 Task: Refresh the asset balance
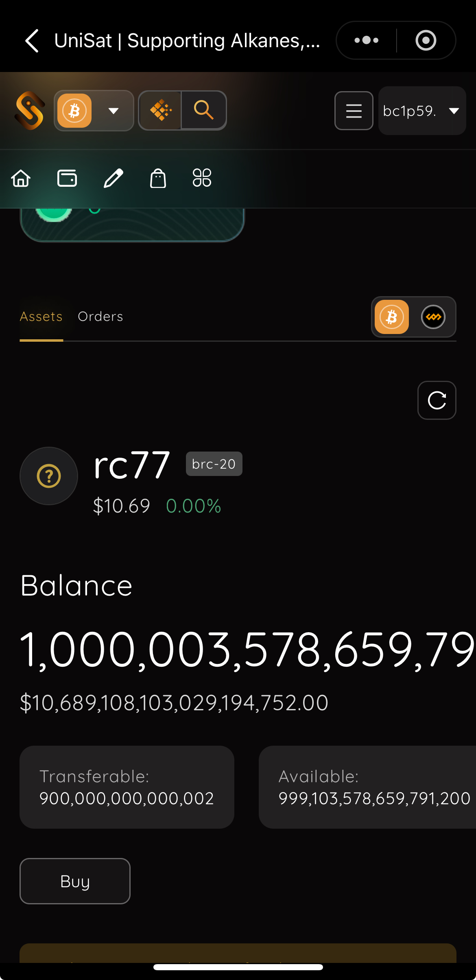[x=437, y=400]
